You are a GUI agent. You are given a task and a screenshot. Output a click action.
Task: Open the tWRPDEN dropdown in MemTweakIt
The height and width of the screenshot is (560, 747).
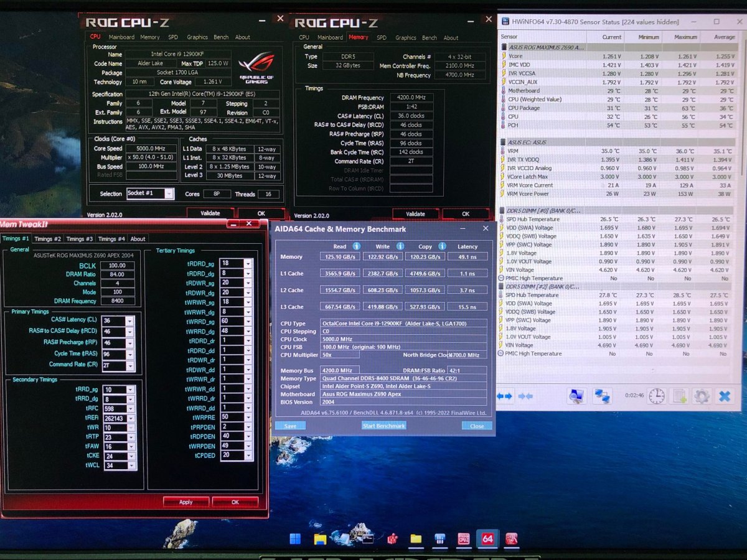248,446
